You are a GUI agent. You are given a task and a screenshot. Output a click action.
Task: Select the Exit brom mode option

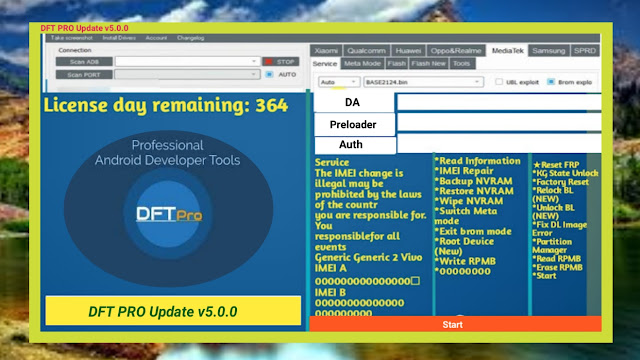tap(473, 231)
